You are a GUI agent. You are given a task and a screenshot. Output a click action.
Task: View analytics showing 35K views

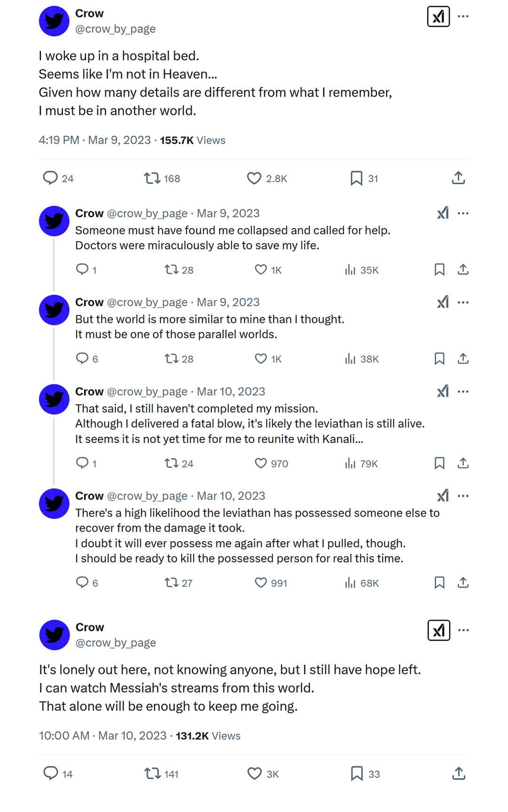click(361, 270)
